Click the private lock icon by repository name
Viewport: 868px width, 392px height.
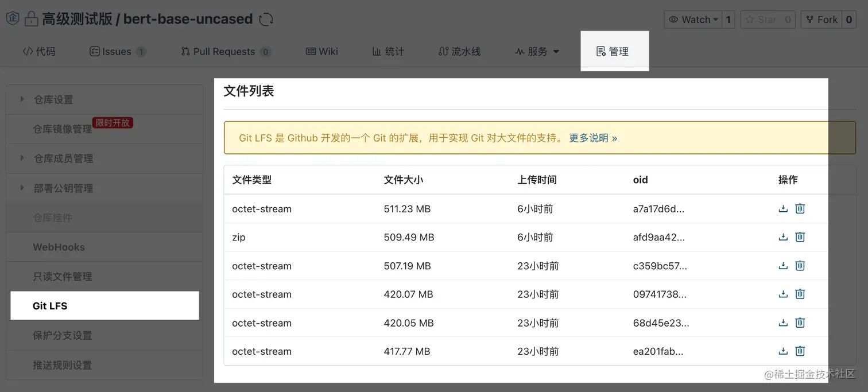[x=30, y=20]
